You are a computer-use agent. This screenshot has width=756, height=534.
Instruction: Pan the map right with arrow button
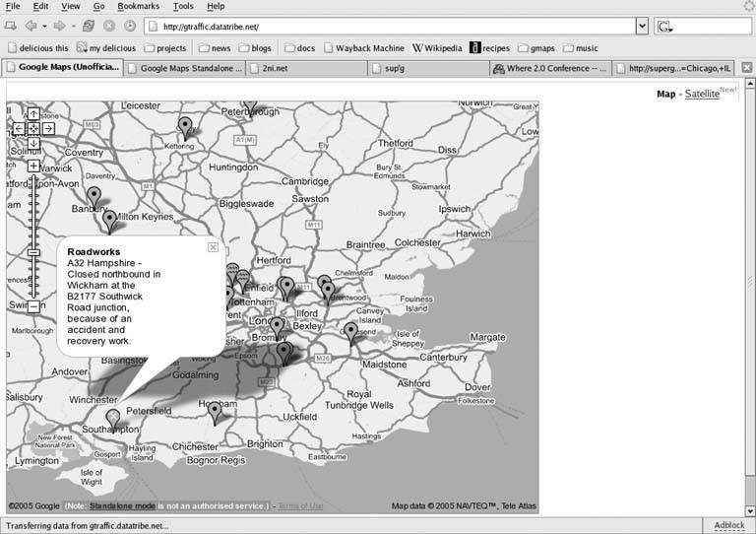[x=48, y=129]
